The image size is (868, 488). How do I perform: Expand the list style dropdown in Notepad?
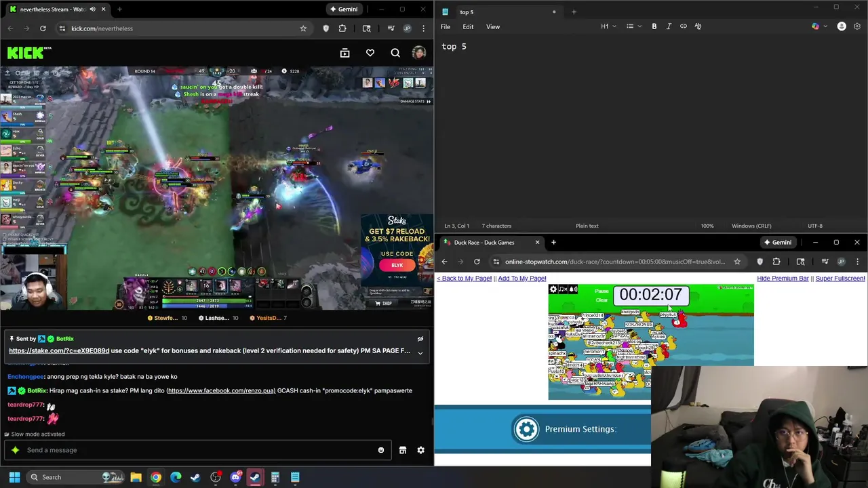[x=633, y=26]
